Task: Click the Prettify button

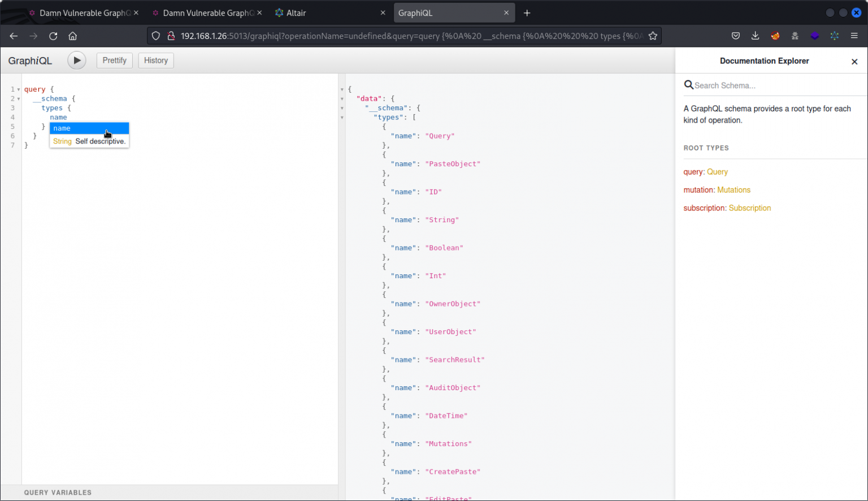Action: [115, 61]
